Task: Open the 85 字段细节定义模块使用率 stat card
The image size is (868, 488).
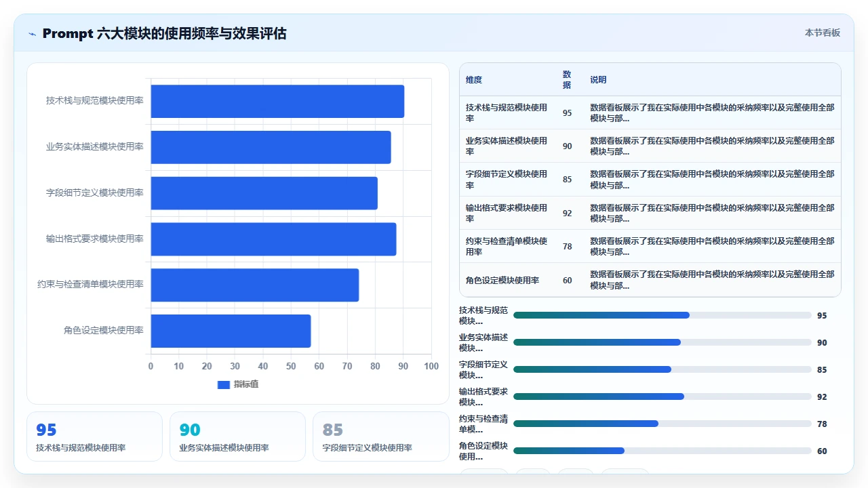Action: (x=381, y=436)
